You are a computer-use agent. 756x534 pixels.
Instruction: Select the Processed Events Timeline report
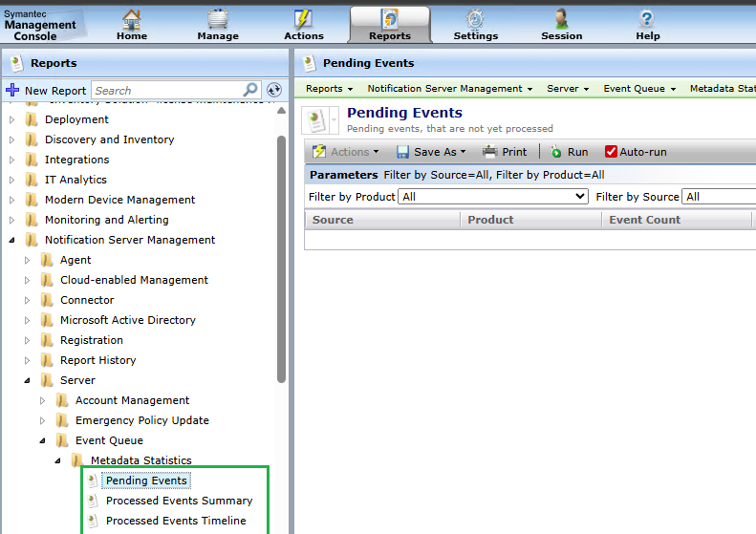click(x=176, y=521)
